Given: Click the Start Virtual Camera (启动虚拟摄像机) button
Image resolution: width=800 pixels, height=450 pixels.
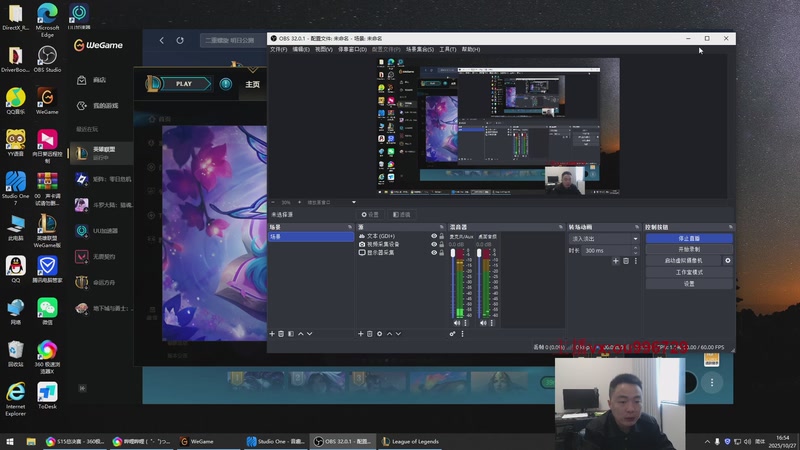Looking at the screenshot, I should click(x=684, y=260).
